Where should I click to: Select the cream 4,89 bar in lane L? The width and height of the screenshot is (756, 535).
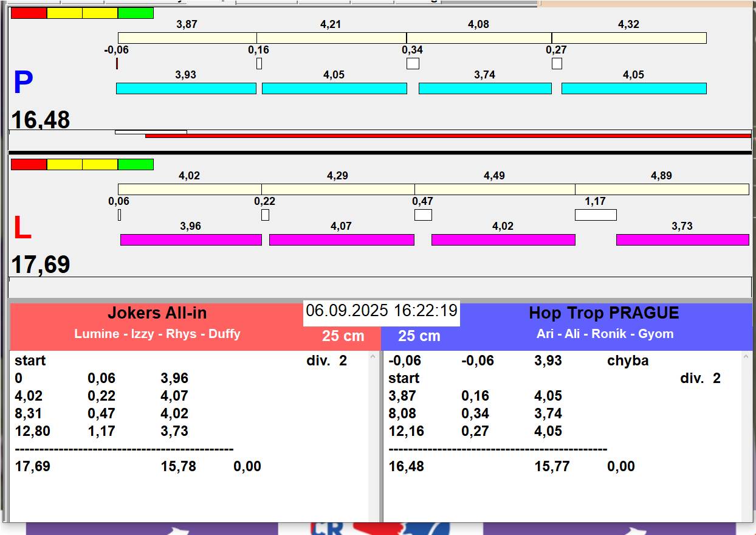[662, 189]
